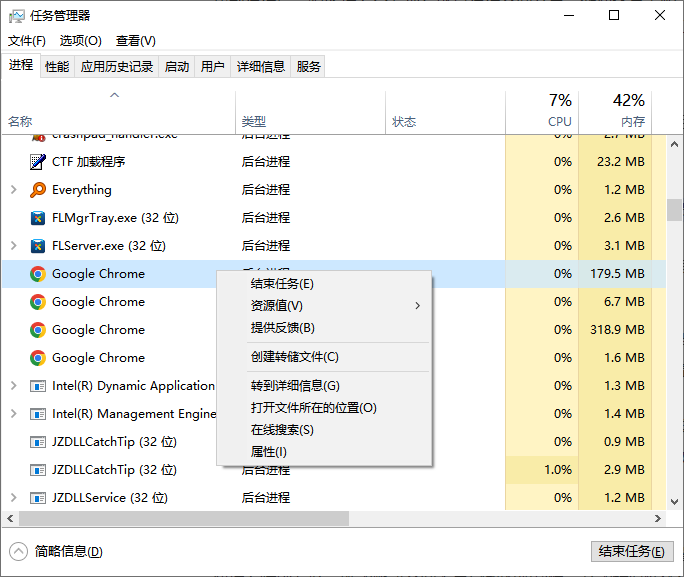Expand the Everything process group

click(14, 190)
